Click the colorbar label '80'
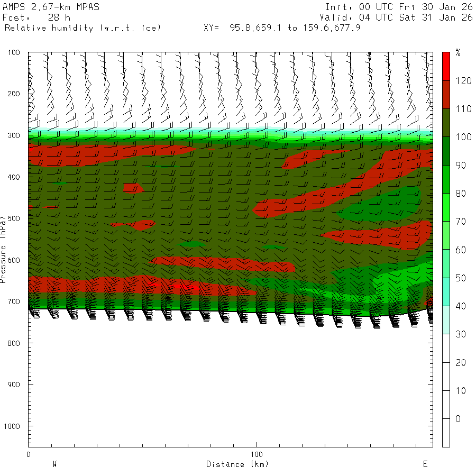476x476 pixels. point(461,194)
